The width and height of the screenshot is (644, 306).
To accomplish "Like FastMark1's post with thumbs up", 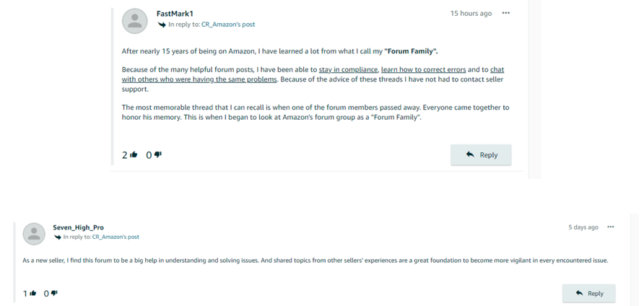I will [134, 155].
